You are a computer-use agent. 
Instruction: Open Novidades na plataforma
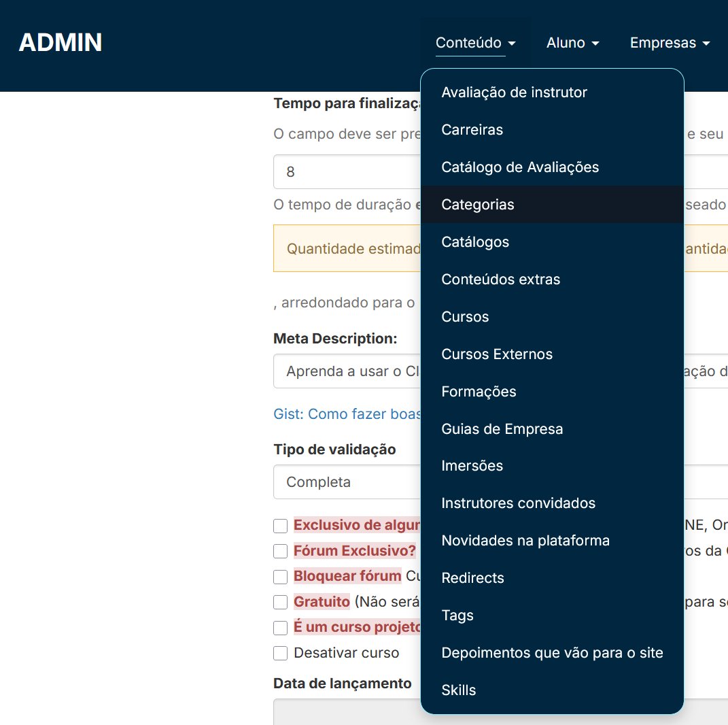click(551, 541)
